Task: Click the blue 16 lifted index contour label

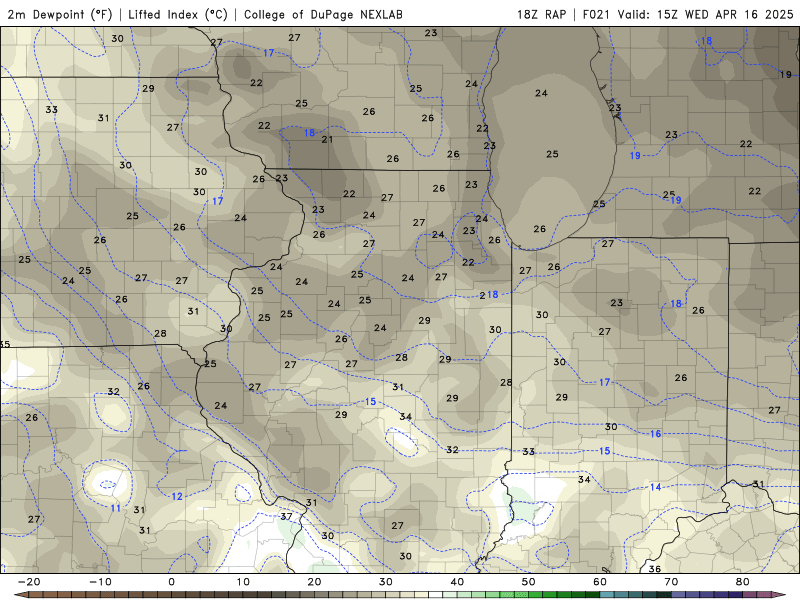Action: coord(655,434)
